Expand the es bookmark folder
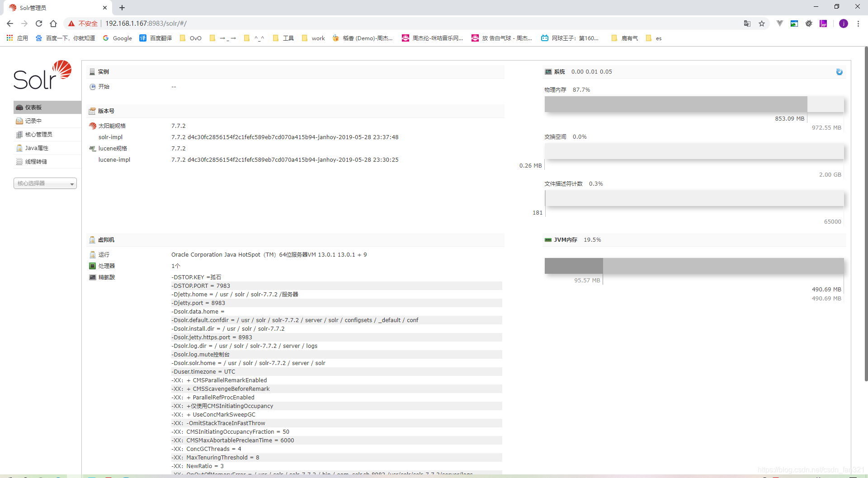Image resolution: width=868 pixels, height=478 pixels. coord(654,38)
